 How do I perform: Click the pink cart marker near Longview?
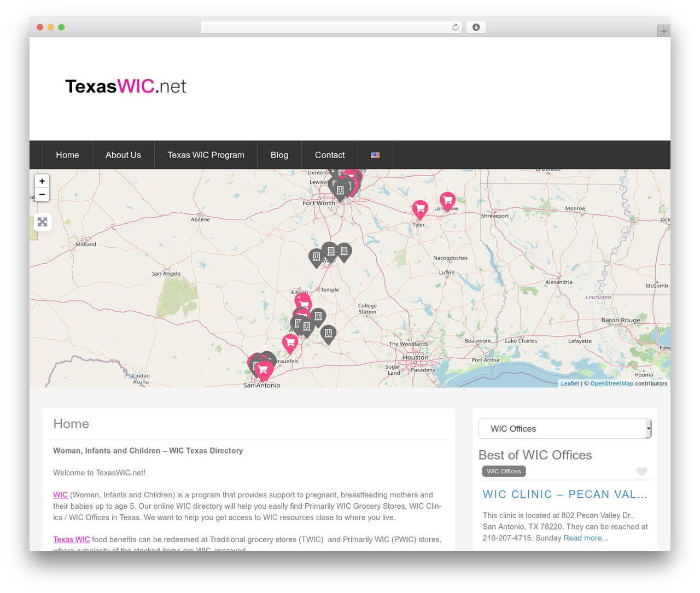tap(447, 201)
